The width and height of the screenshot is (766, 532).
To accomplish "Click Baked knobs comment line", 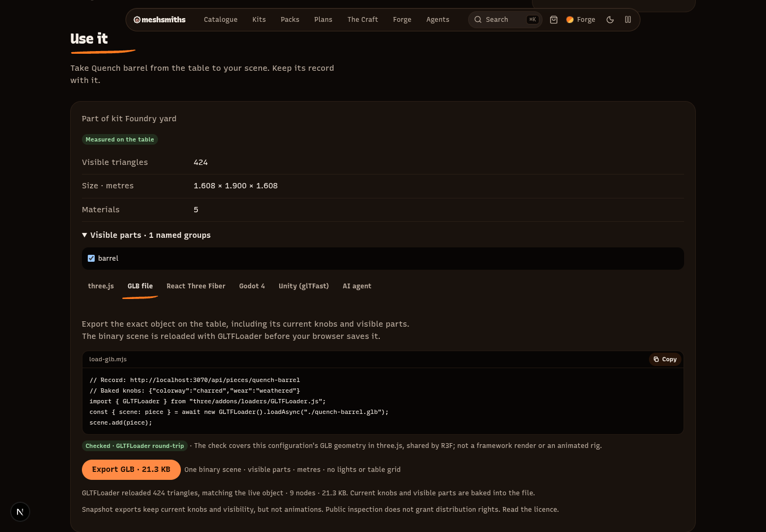I will [x=195, y=391].
